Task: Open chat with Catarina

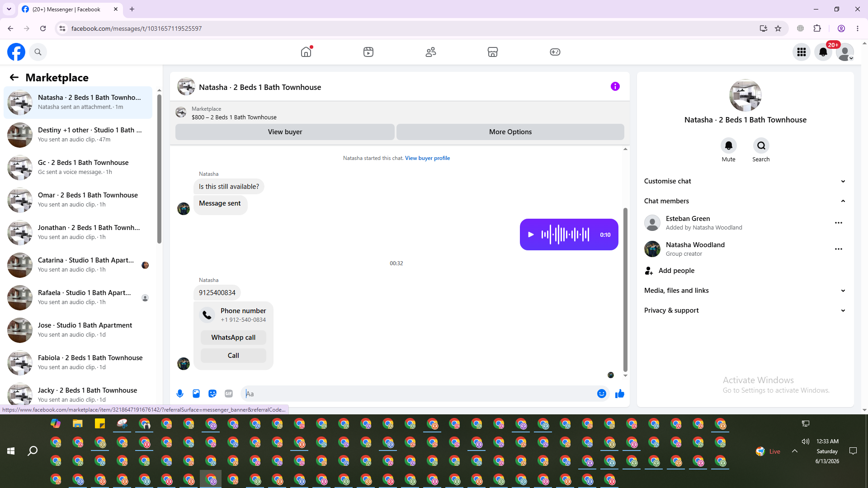Action: click(x=78, y=265)
